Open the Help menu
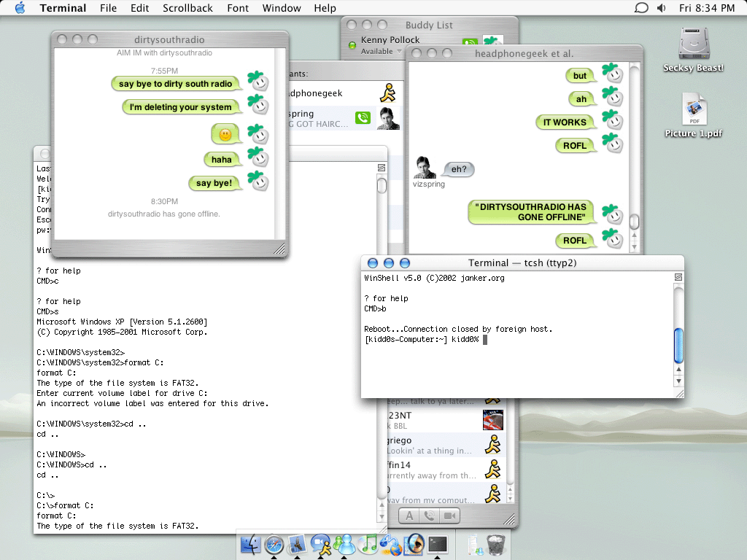This screenshot has width=747, height=560. 325,8
